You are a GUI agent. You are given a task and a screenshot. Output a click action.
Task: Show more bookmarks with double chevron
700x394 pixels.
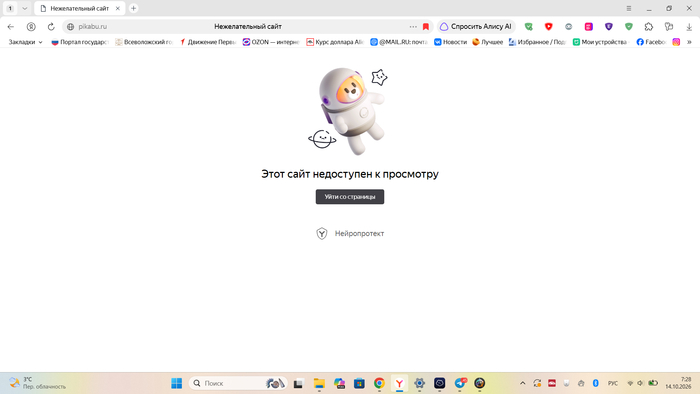click(x=689, y=42)
